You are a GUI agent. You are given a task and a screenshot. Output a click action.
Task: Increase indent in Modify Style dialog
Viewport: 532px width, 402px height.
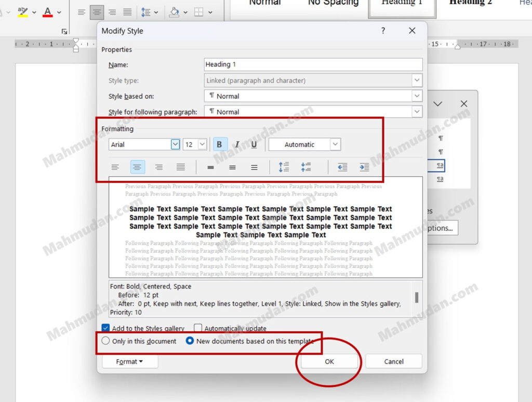pyautogui.click(x=364, y=167)
